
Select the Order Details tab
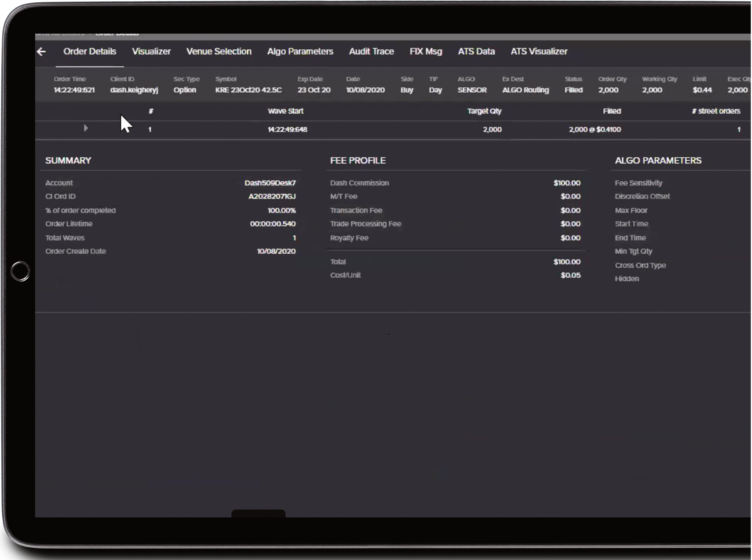point(90,52)
